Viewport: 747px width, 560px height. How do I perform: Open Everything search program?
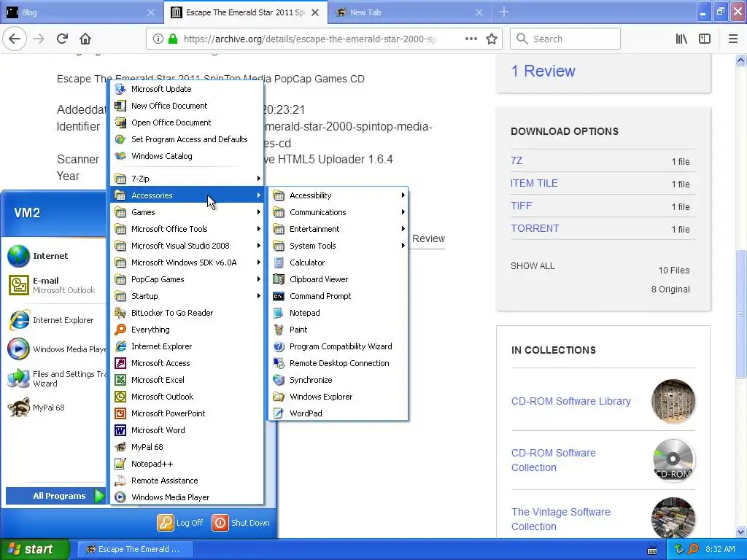[x=187, y=330]
